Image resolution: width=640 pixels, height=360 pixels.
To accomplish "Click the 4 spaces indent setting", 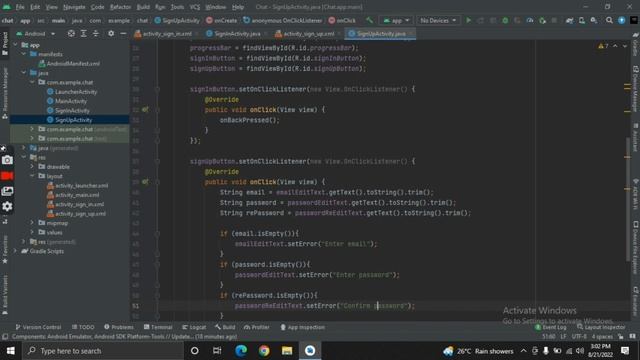I will coord(602,337).
